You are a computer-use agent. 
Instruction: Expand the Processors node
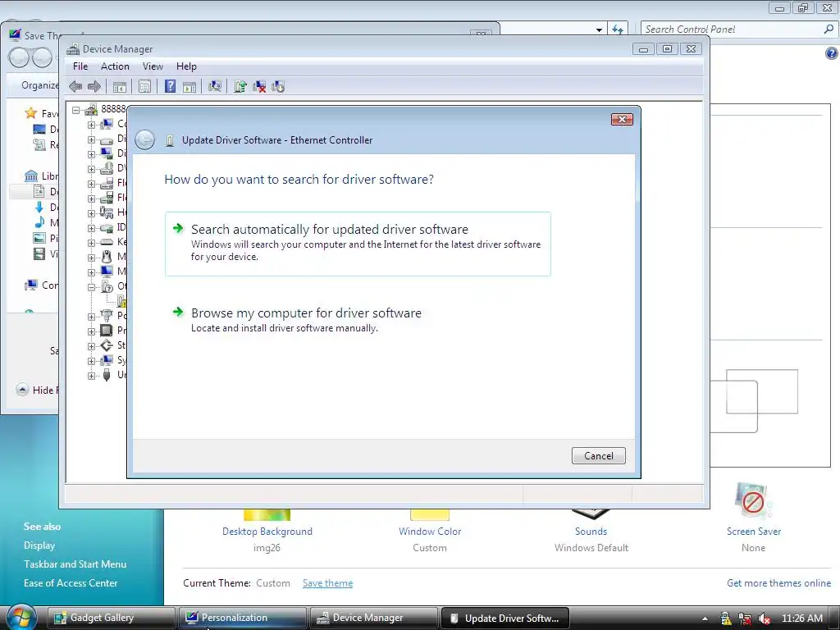tap(91, 331)
